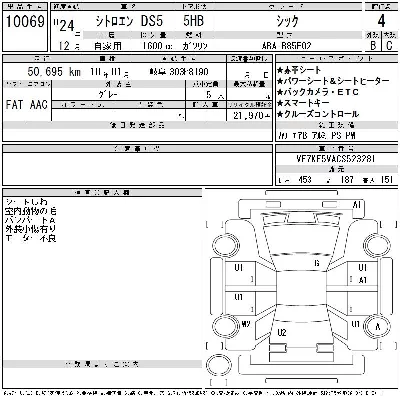Select the chassis number VF7KF5VACS523281

tap(335, 159)
